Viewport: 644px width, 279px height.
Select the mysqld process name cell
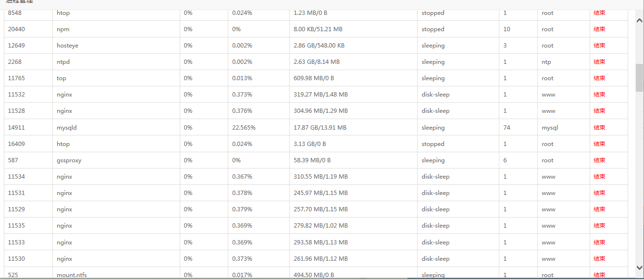(116, 128)
